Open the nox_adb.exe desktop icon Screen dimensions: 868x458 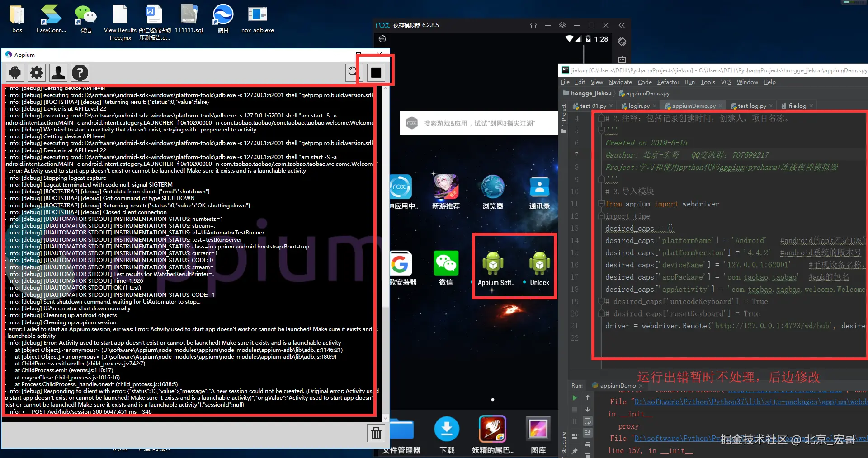[258, 19]
